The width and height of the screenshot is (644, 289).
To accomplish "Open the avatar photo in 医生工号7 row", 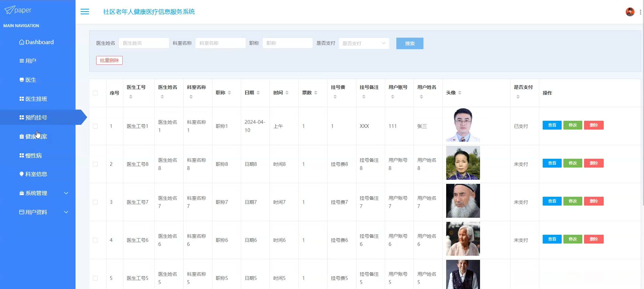I will [463, 201].
